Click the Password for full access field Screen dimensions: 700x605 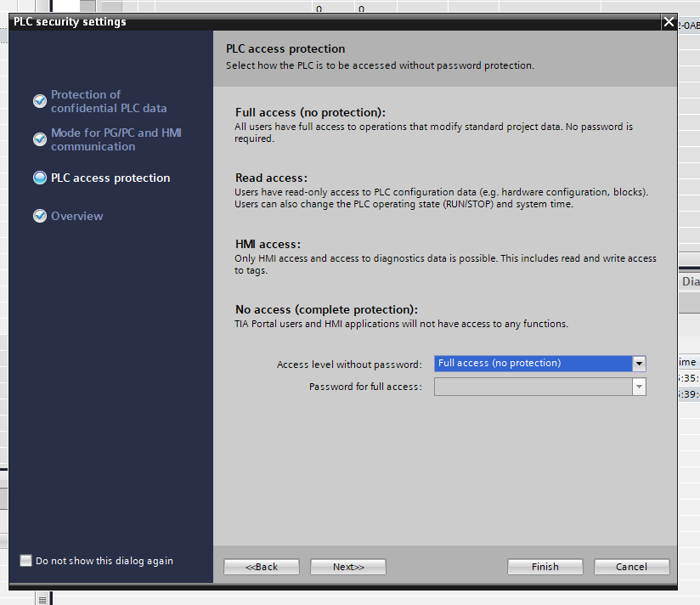click(x=533, y=387)
